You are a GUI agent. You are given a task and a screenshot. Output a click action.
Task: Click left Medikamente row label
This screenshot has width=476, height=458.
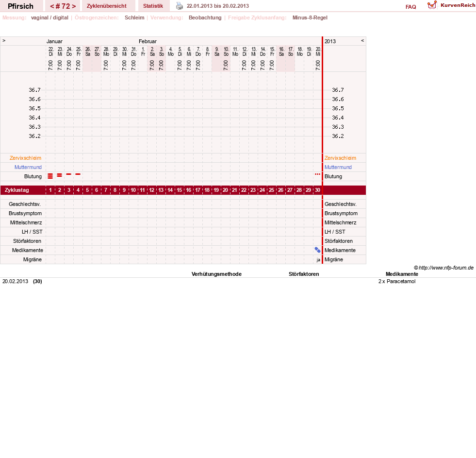(x=28, y=250)
